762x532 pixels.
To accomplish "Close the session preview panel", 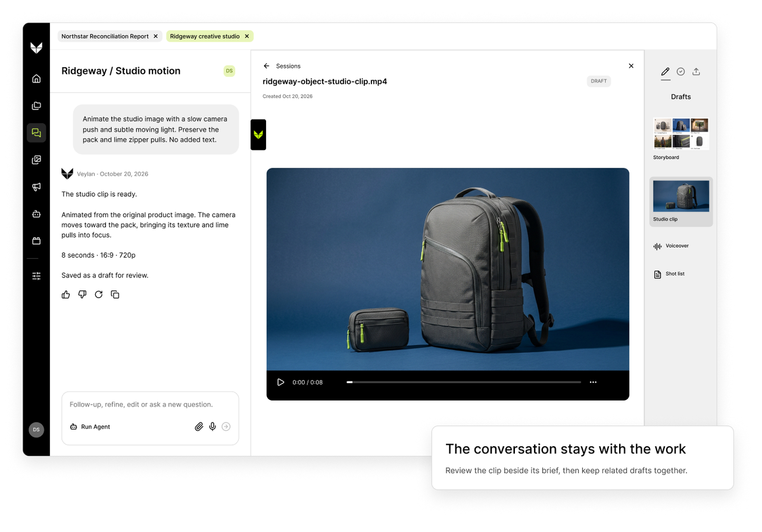I will coord(631,66).
